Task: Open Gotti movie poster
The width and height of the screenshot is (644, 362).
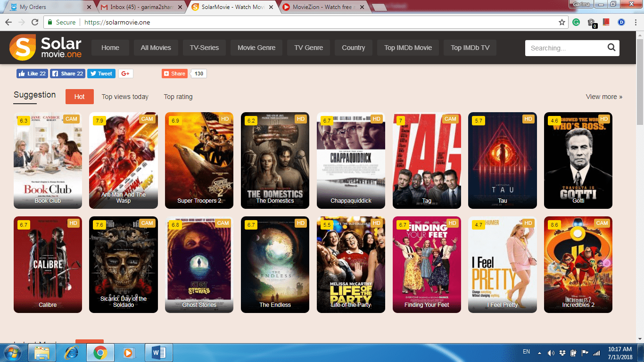Action: (x=578, y=160)
